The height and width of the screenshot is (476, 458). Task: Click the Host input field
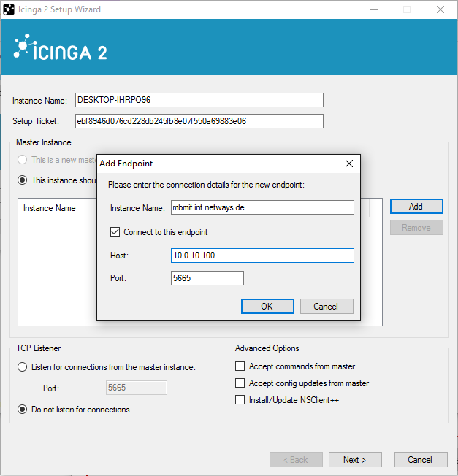[x=262, y=256]
